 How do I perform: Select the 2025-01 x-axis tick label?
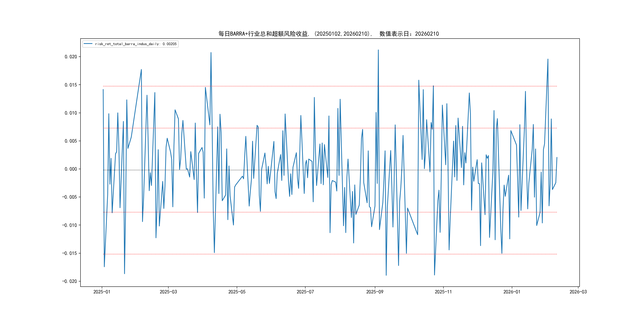point(102,292)
